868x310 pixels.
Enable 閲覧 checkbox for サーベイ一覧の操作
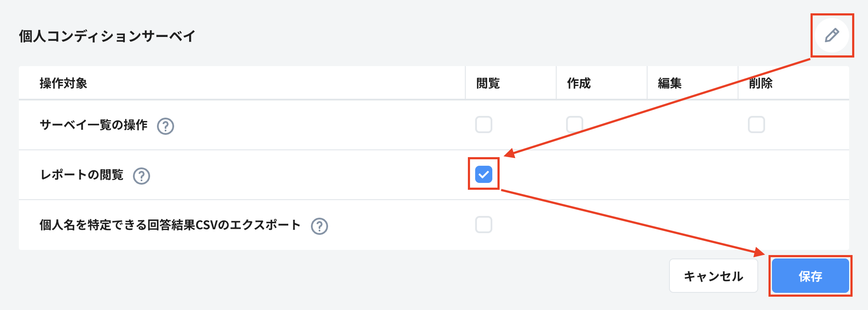tap(484, 125)
